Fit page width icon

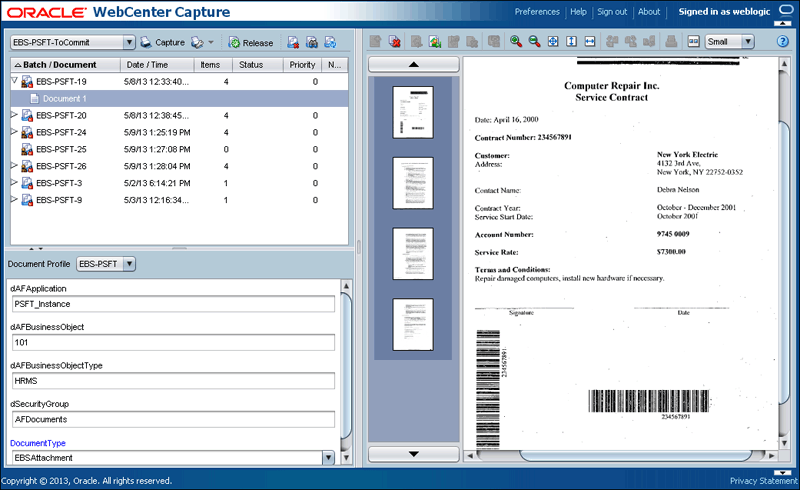pyautogui.click(x=590, y=41)
